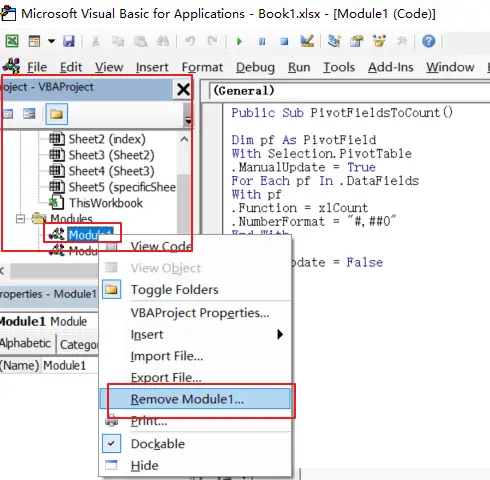
Task: Select Sheet4 (Sheet3) in project tree
Action: (x=102, y=171)
